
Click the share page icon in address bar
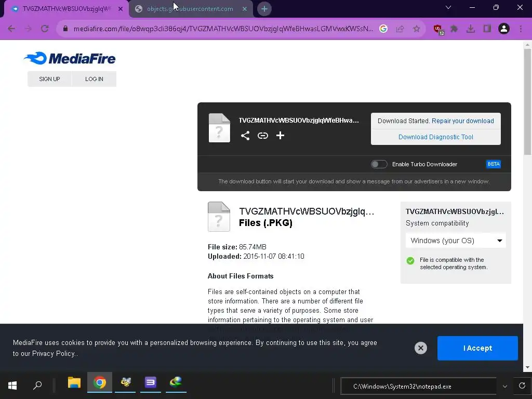coord(400,29)
